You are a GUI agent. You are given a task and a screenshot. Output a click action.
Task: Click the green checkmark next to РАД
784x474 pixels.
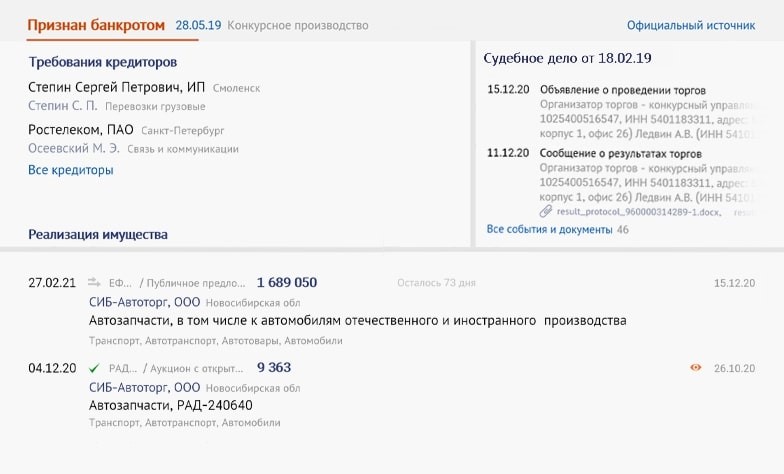[94, 368]
